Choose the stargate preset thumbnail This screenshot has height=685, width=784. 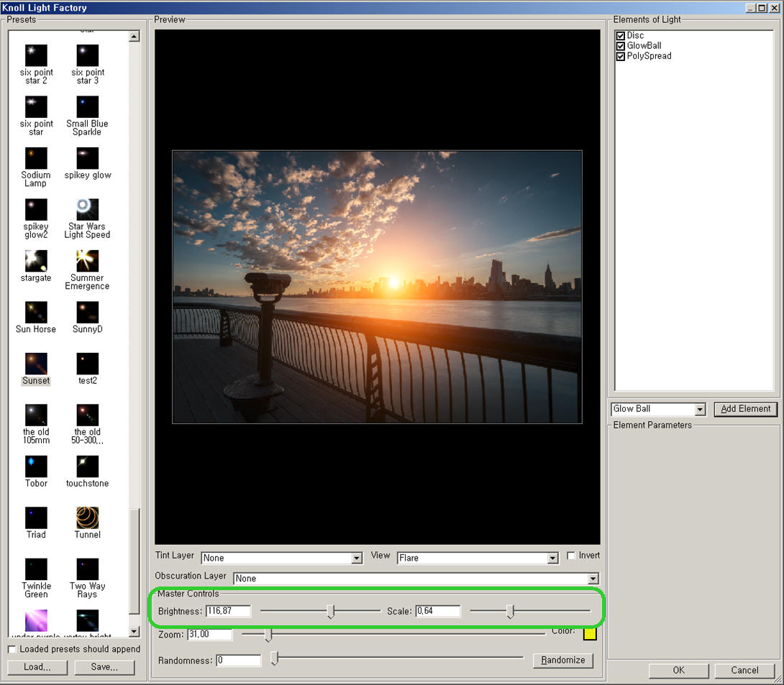click(x=36, y=261)
